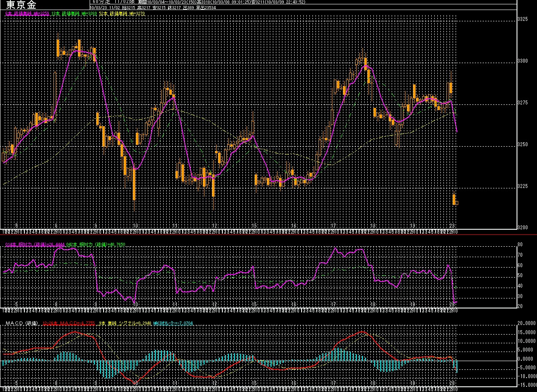Image resolution: width=537 pixels, height=392 pixels.
Task: Click date marker 12 on RSI panel axis
Action: tap(215, 305)
